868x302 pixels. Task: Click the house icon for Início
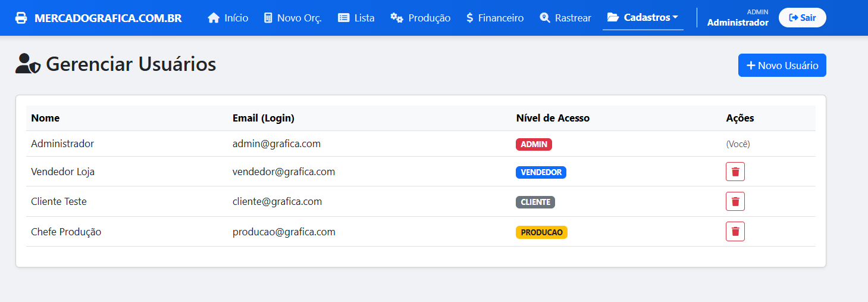[x=214, y=18]
